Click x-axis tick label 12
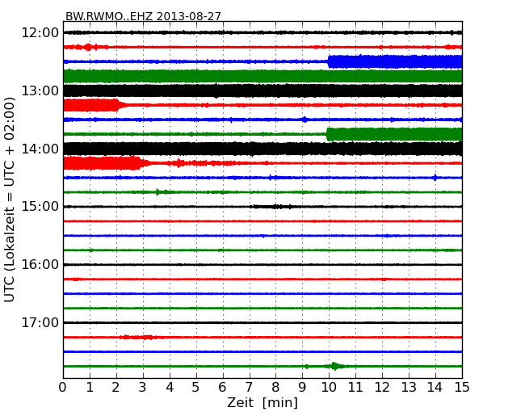 (382, 388)
